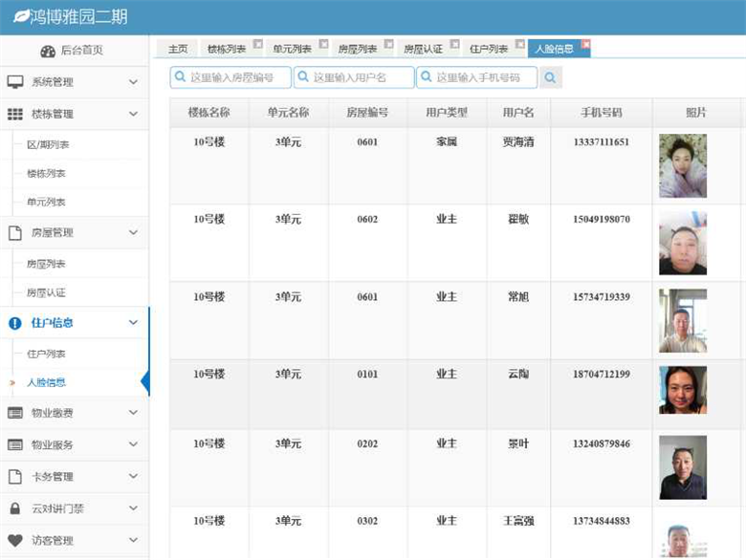Click the 访客管理 heart icon
Image resolution: width=746 pixels, height=560 pixels.
pos(15,540)
